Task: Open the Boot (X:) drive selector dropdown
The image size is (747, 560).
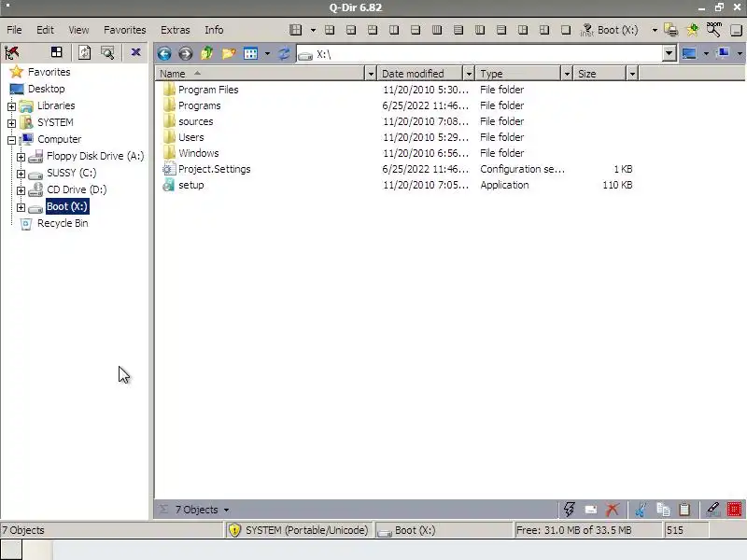Action: click(655, 30)
